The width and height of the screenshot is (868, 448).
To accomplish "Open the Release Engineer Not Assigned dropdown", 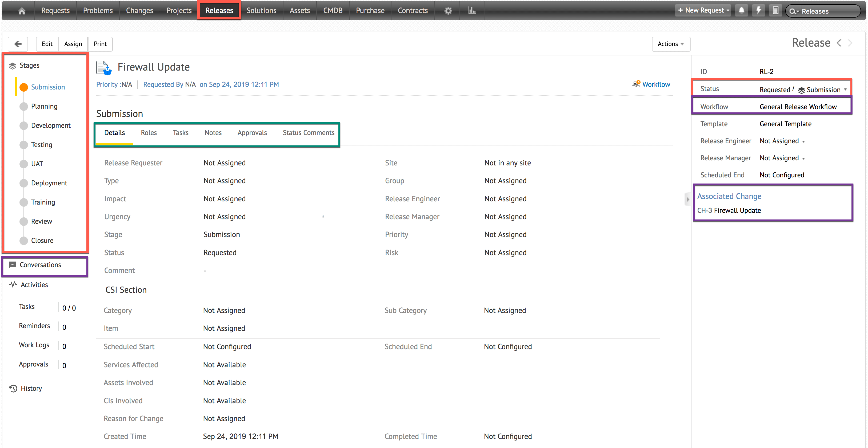I will coord(782,141).
